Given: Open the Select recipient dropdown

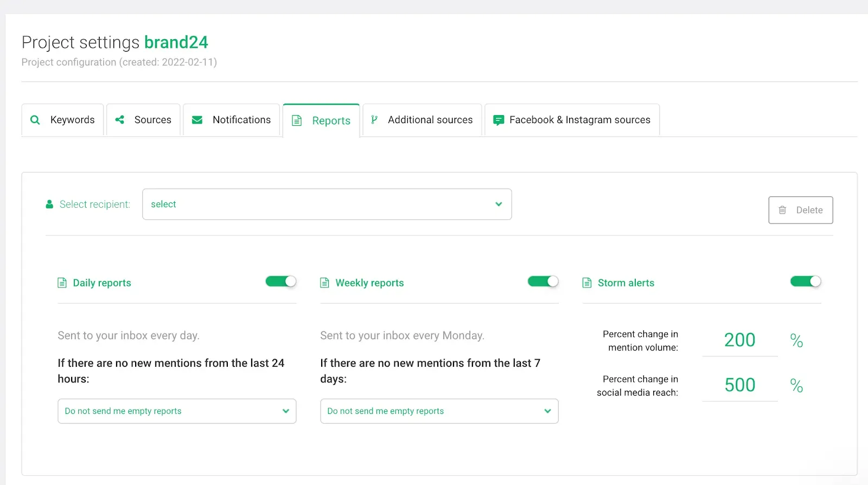Looking at the screenshot, I should point(327,204).
